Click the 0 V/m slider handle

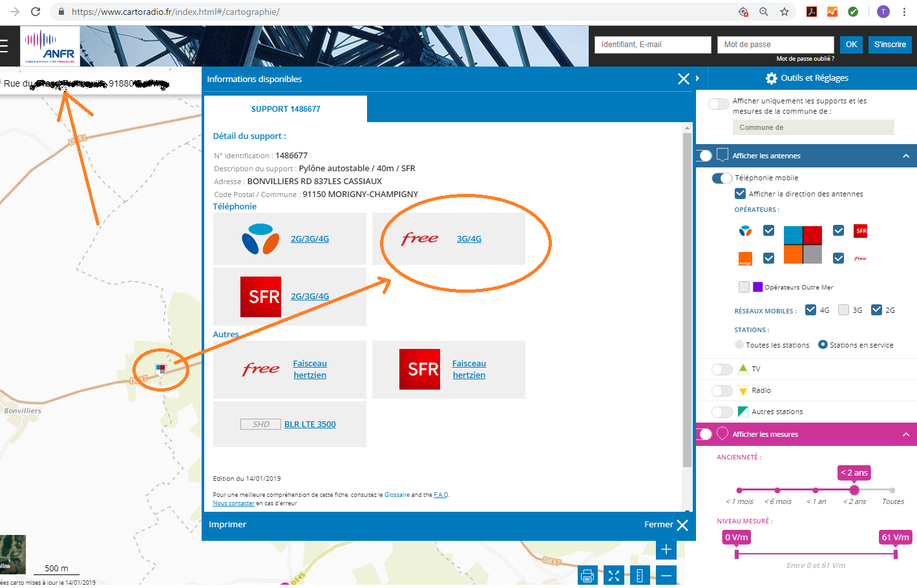click(x=736, y=554)
